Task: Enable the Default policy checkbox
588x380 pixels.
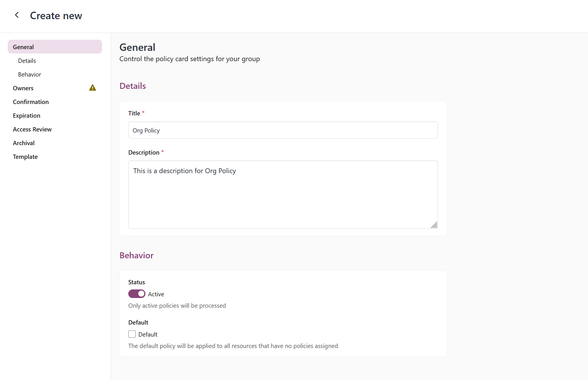Action: point(132,334)
